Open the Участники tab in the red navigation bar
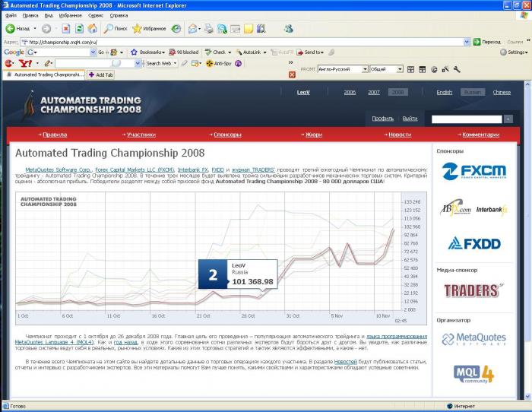Viewport: 532px width, 412px height. 141,135
